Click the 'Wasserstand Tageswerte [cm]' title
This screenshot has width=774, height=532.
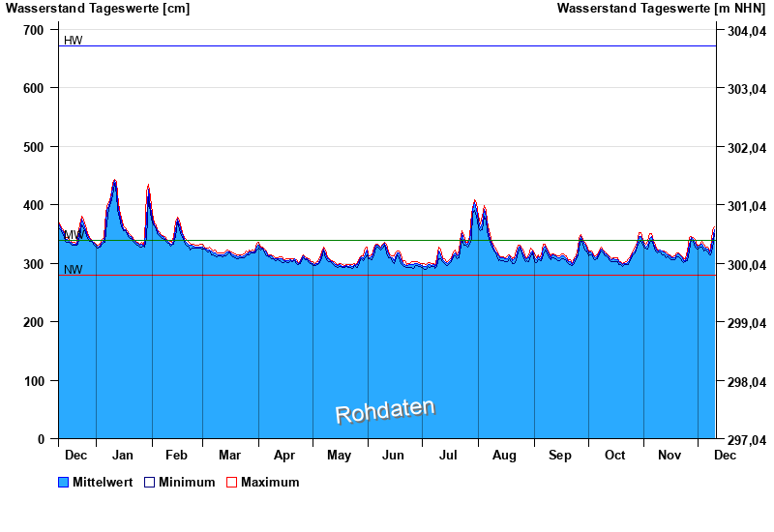pos(98,9)
